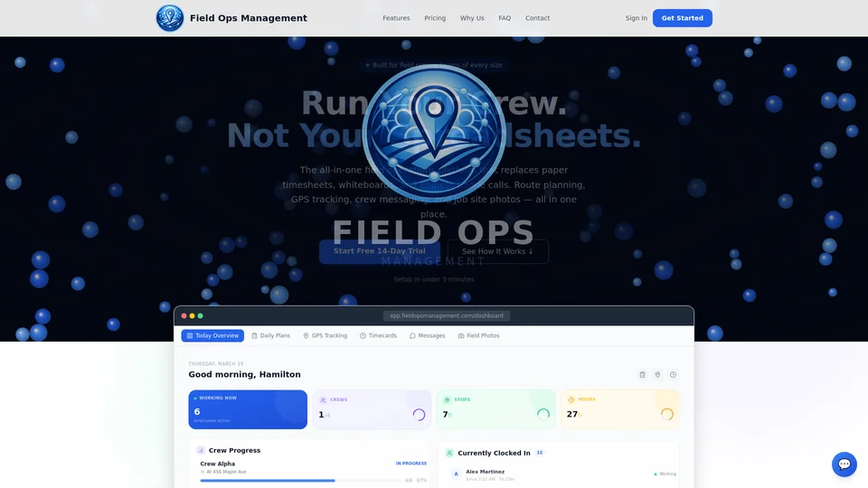
Task: Click the Sign In link
Action: [636, 18]
